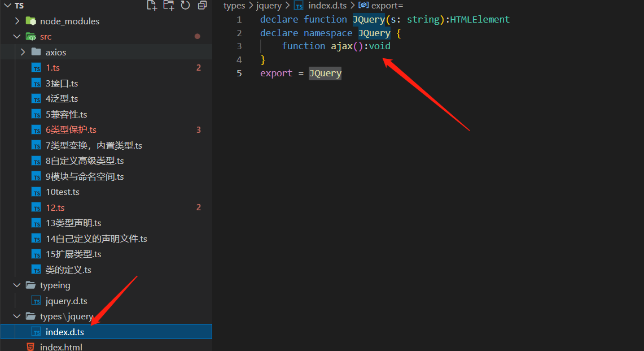The height and width of the screenshot is (351, 644).
Task: Click the HTML5 icon beside index.html
Action: 31,347
